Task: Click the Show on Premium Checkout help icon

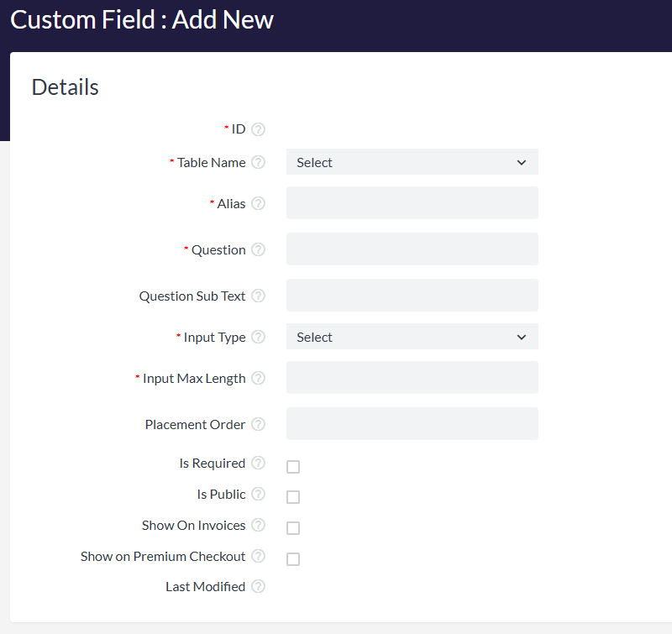Action: [x=258, y=556]
